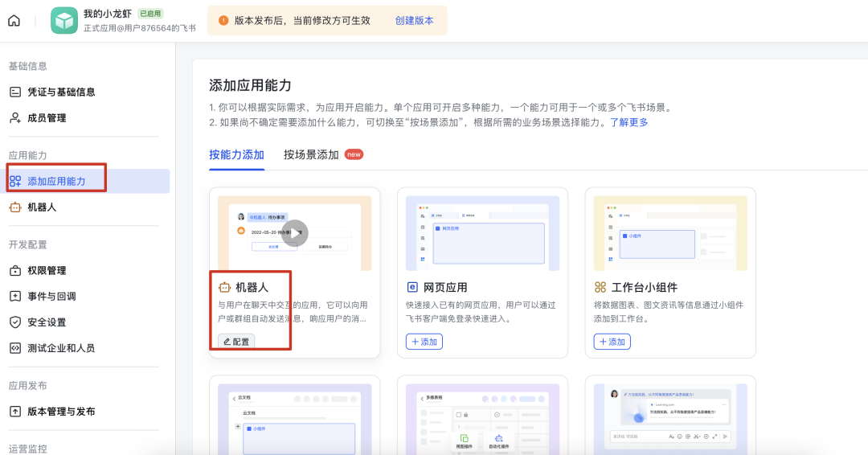Screen dimensions: 868x455
Task: Click 成员管理 person icon
Action: click(x=15, y=118)
